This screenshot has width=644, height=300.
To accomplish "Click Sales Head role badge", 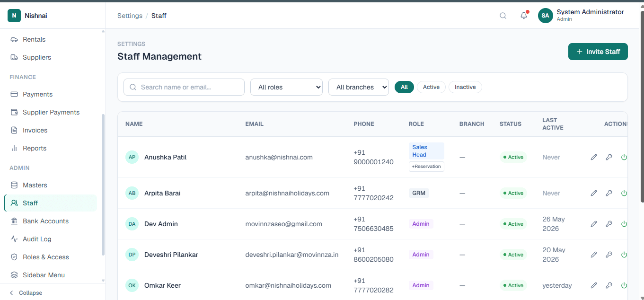I will pyautogui.click(x=426, y=151).
